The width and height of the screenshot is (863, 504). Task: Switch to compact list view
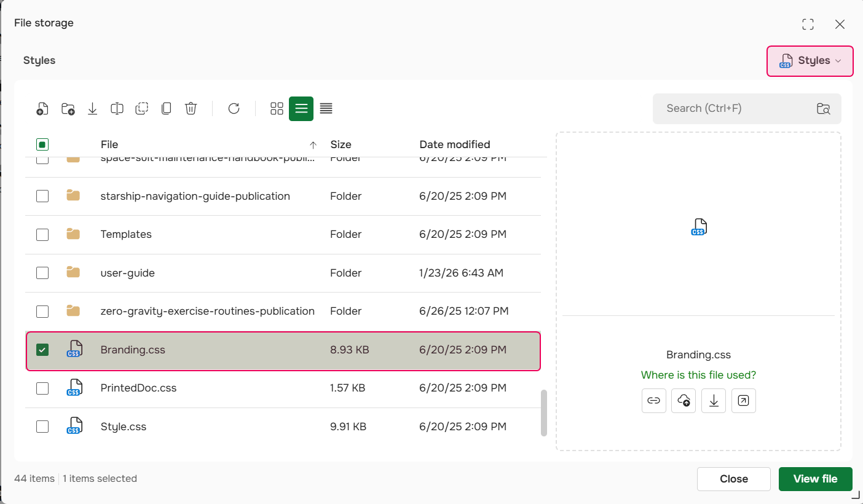[x=326, y=109]
